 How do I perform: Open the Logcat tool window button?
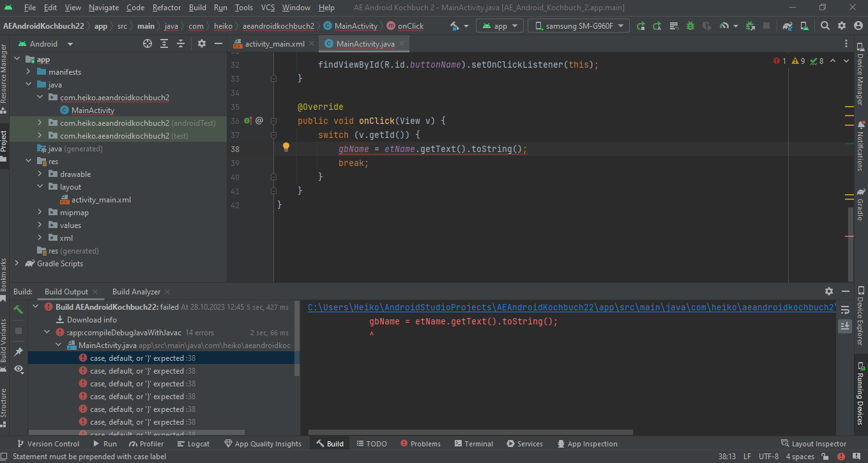pyautogui.click(x=194, y=444)
